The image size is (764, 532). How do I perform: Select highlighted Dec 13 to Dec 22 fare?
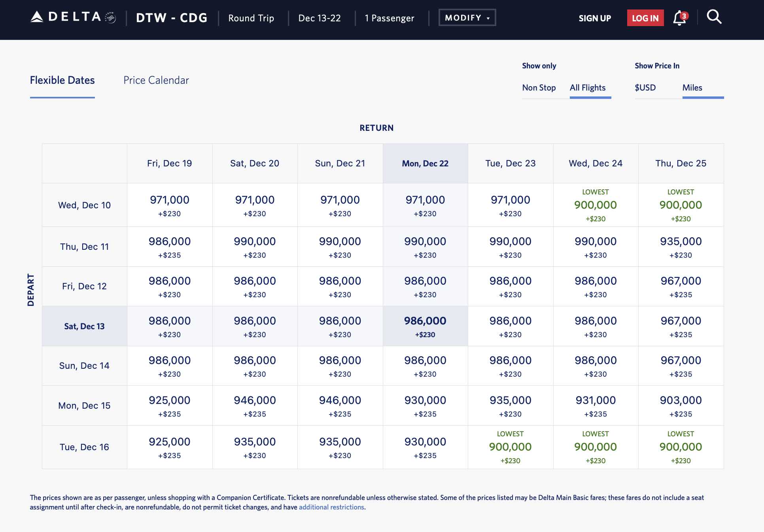pos(425,326)
